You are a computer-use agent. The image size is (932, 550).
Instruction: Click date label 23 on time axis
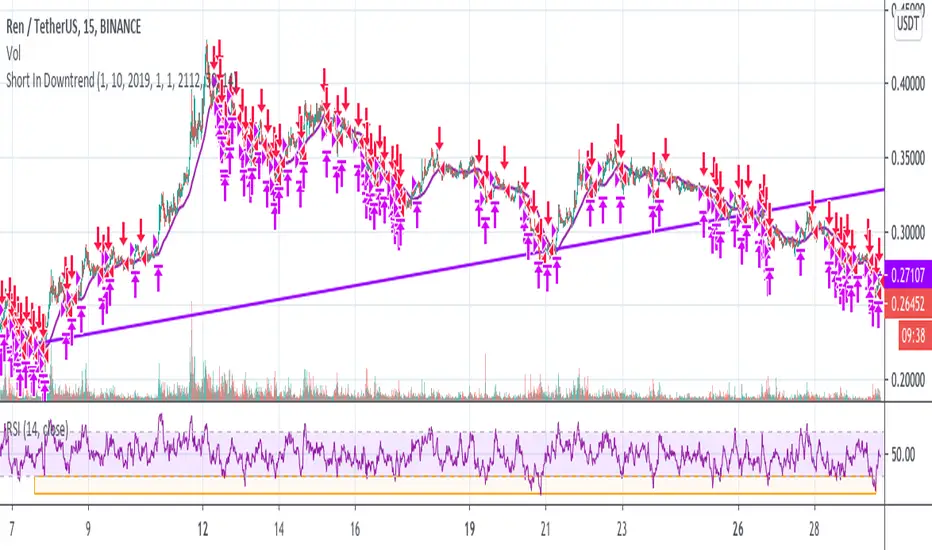coord(622,529)
